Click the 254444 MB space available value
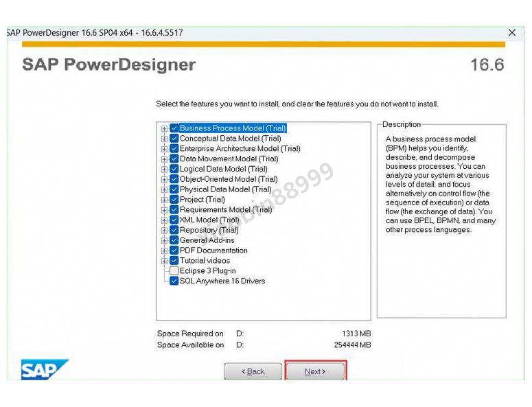 point(352,345)
